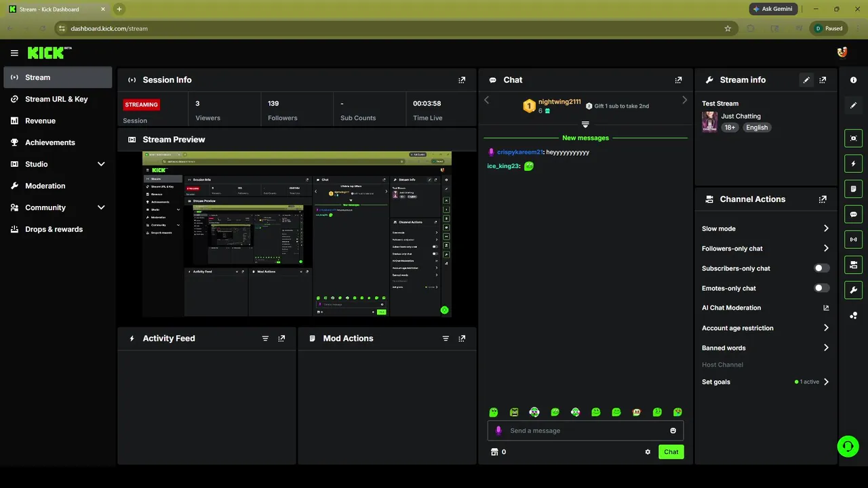Image resolution: width=868 pixels, height=488 pixels.
Task: Open AI Chat Moderation external link icon
Action: pyautogui.click(x=826, y=308)
